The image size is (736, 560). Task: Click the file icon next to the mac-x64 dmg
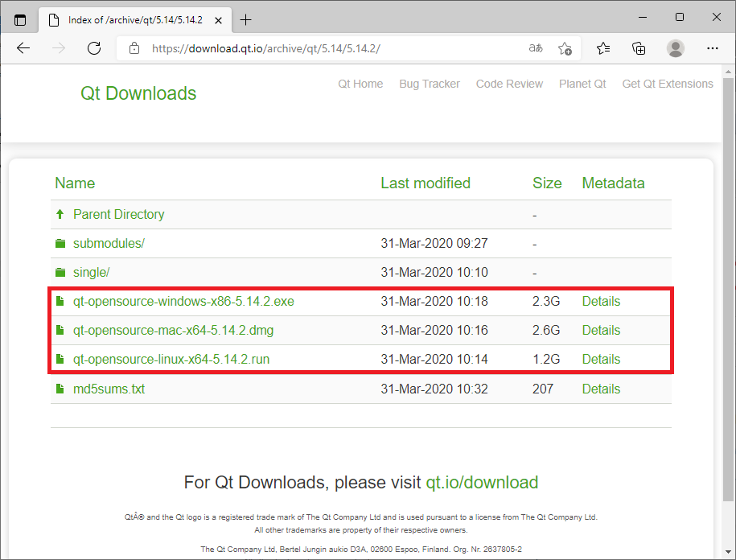[x=60, y=330]
